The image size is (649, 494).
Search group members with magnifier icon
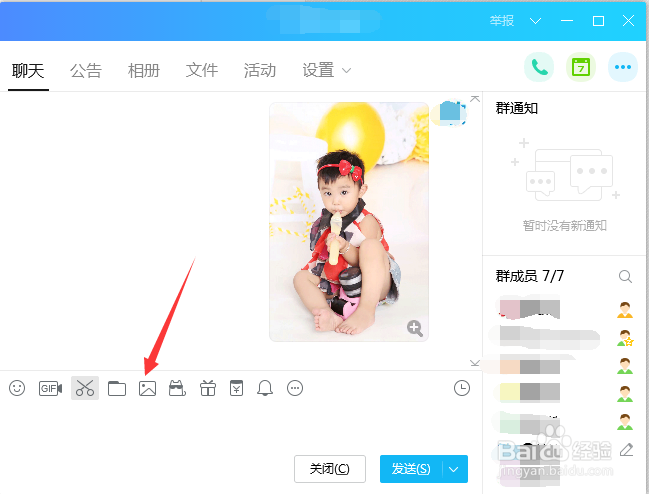coord(625,276)
